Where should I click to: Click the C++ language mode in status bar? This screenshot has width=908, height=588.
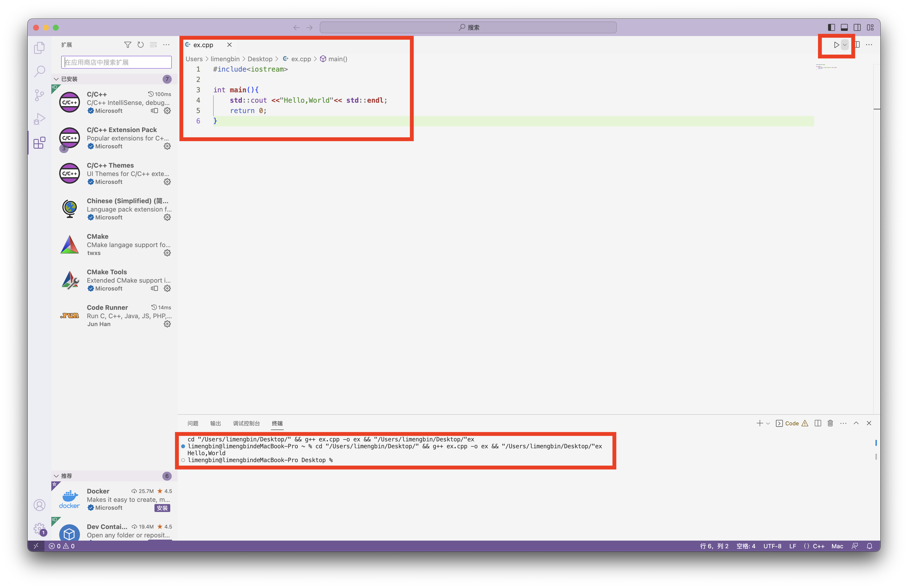click(818, 546)
